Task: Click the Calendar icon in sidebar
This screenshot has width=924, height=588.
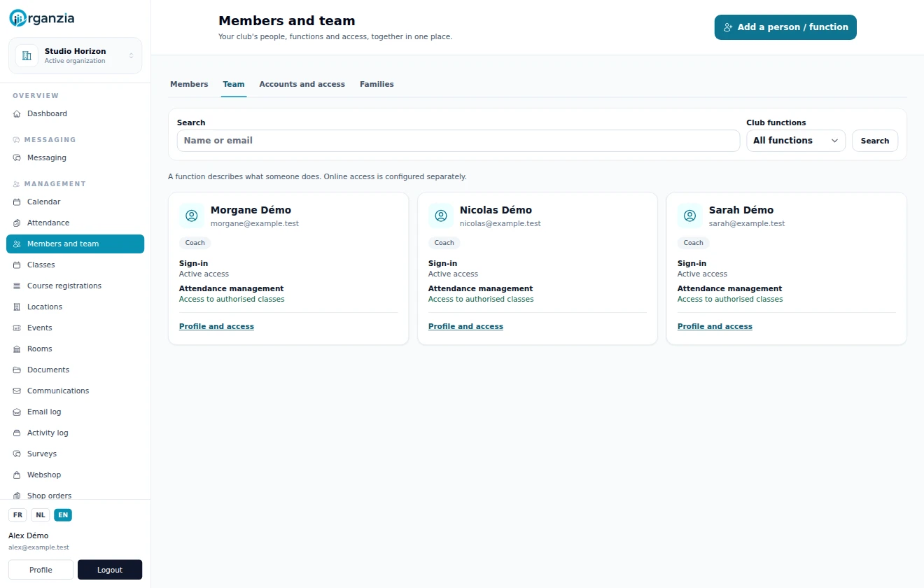Action: (x=17, y=202)
